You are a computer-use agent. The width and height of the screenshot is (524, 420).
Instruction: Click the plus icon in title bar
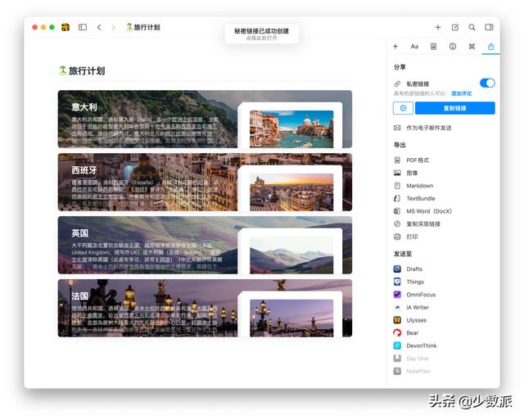tap(438, 27)
